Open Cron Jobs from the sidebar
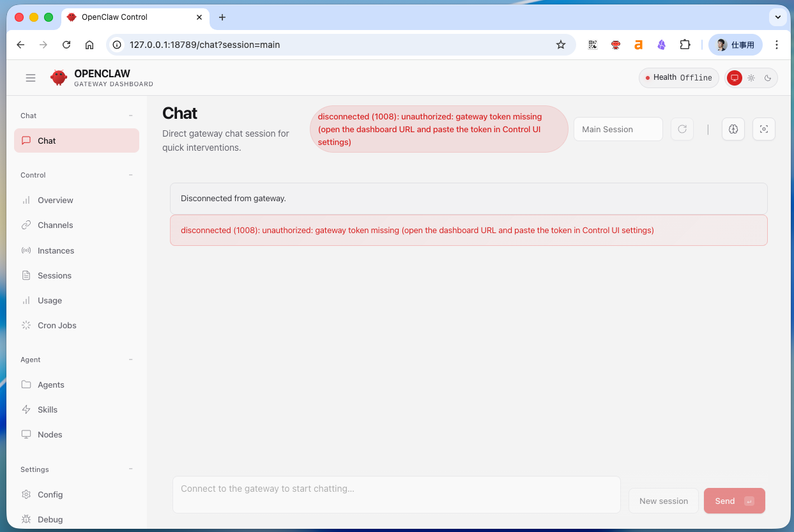 pos(57,325)
